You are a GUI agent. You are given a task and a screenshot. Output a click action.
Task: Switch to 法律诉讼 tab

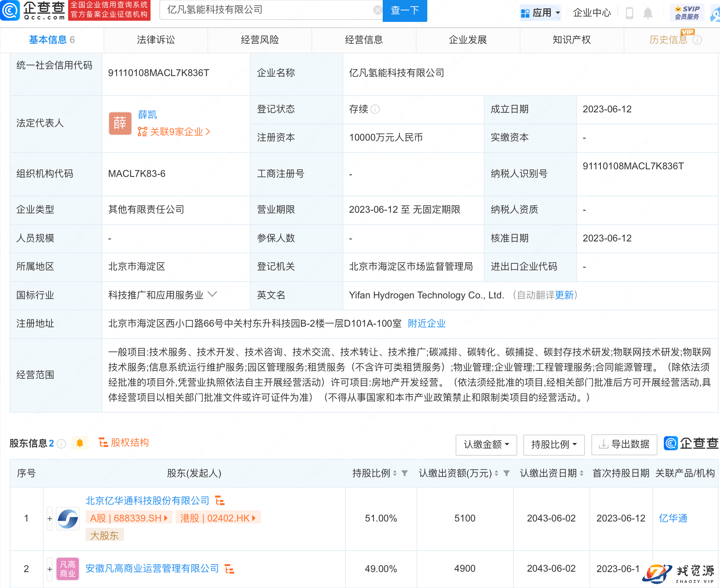(x=156, y=40)
